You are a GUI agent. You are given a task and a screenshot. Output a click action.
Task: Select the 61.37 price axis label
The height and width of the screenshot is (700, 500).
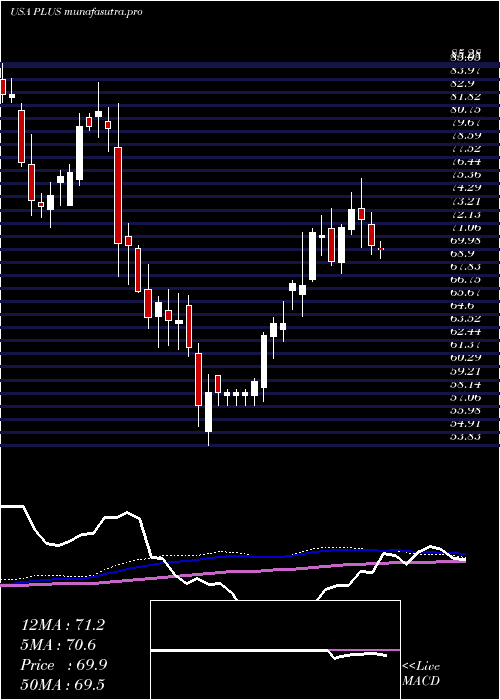[466, 345]
